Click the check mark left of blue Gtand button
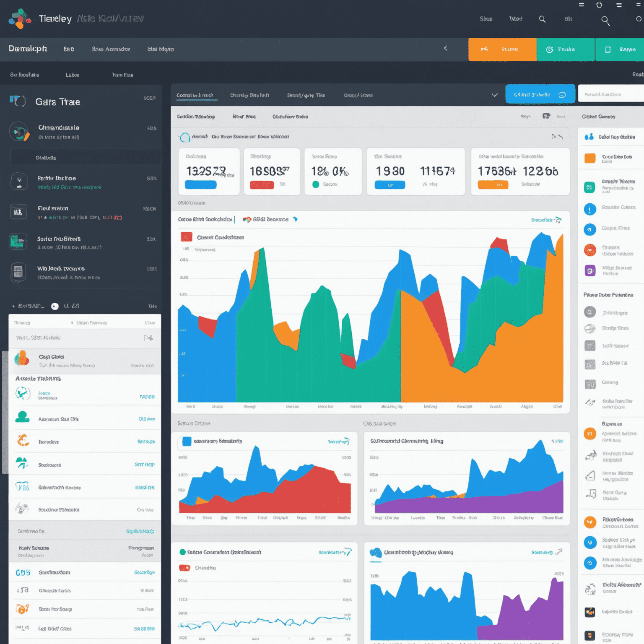The height and width of the screenshot is (644, 644). 495,95
